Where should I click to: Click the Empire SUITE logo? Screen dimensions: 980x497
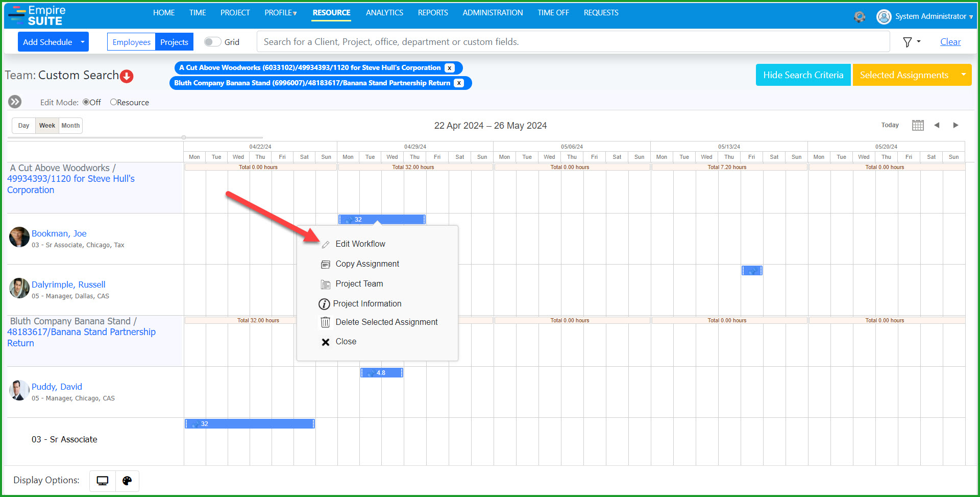click(37, 16)
